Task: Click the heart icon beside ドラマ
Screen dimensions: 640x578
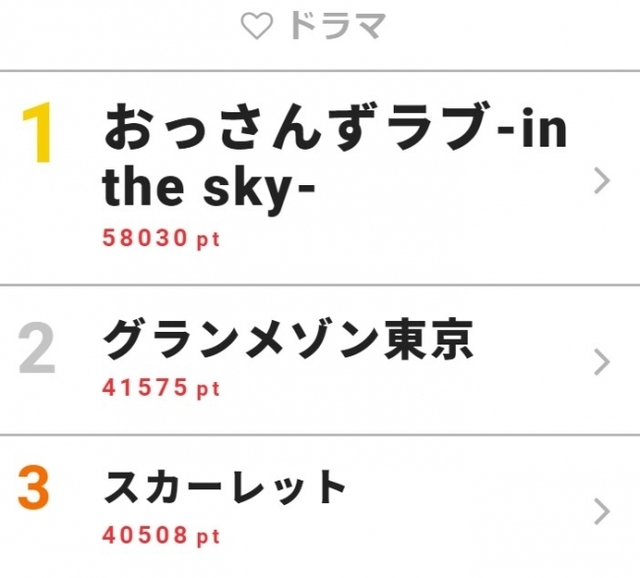Action: coord(256,26)
